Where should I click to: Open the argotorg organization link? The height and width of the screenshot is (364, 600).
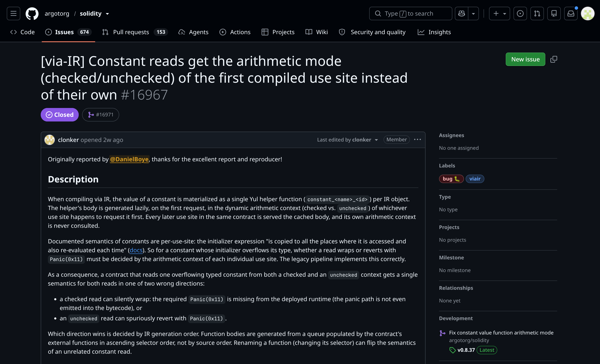pos(57,13)
